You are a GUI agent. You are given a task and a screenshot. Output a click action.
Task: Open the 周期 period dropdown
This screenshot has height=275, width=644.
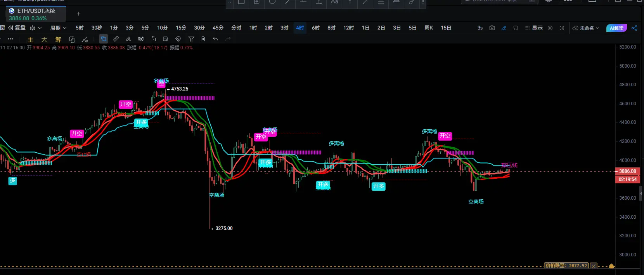coord(58,28)
